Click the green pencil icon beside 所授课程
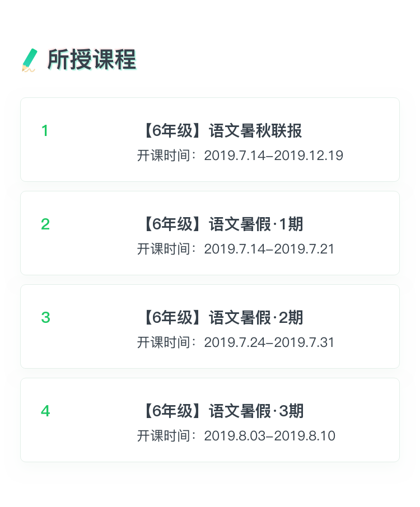Screen dimensions: 420x507 pos(30,60)
